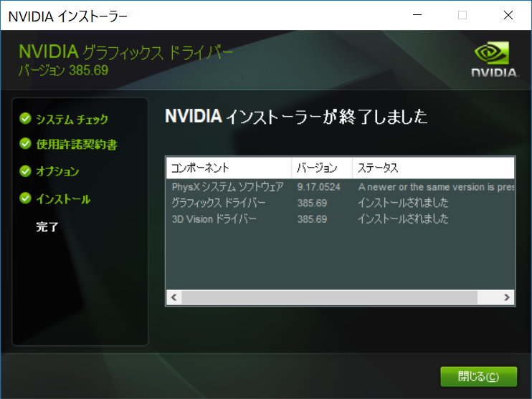Click インストールされました status of グラフィックス ドライバー
Screen dimensions: 532x399
click(403, 203)
